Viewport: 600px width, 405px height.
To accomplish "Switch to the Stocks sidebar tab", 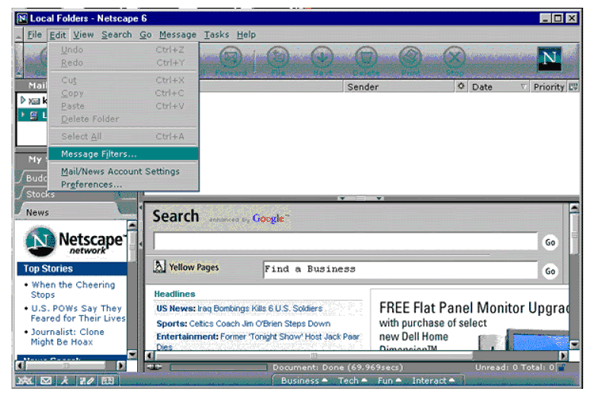I will tap(40, 194).
